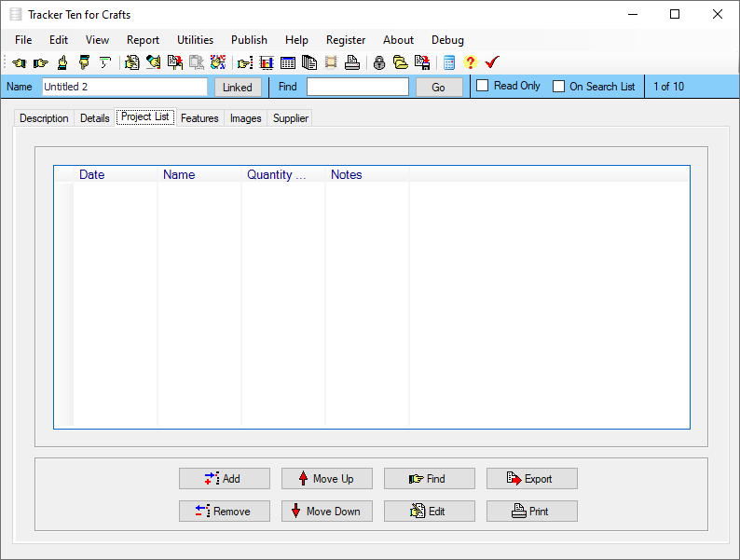The image size is (740, 560).
Task: Click the table grid view toolbar icon
Action: coord(287,62)
